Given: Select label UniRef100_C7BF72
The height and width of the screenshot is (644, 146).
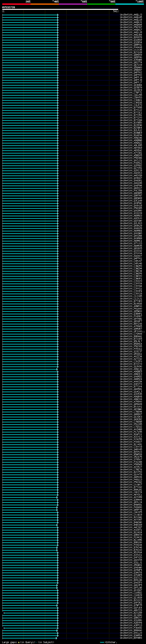Looking at the screenshot, I should [x=131, y=93].
